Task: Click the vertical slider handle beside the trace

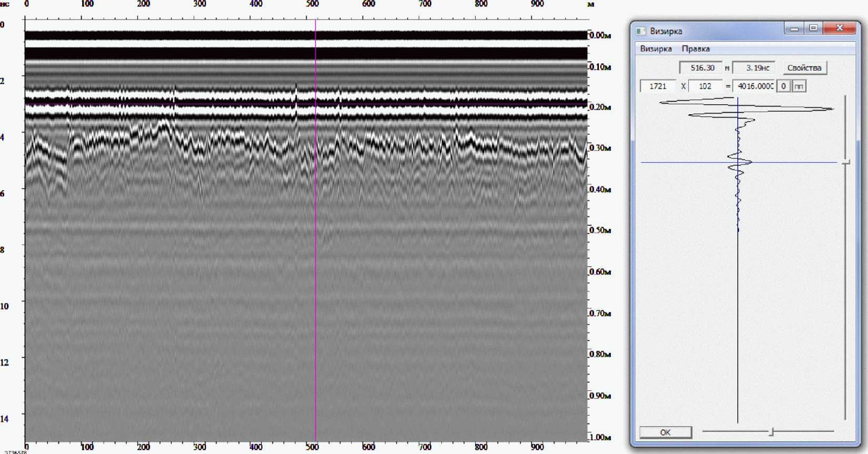Action: click(846, 162)
